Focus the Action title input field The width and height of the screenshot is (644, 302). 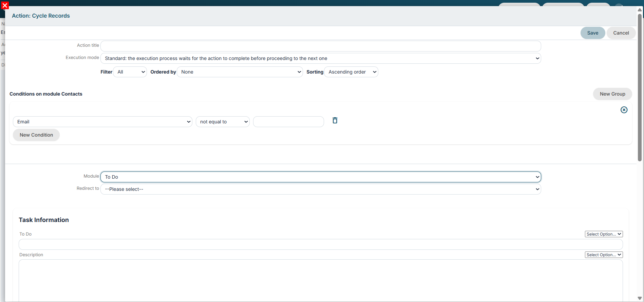coord(321,46)
